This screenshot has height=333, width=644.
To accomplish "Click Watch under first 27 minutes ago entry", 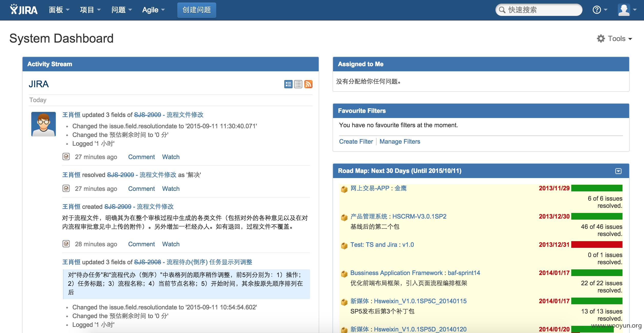I will coord(171,157).
